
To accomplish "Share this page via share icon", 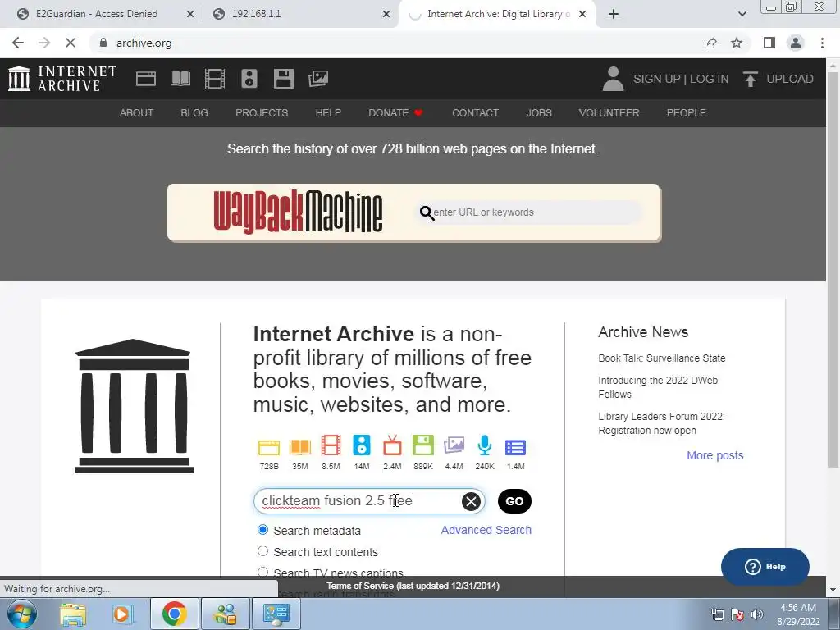I will [710, 43].
